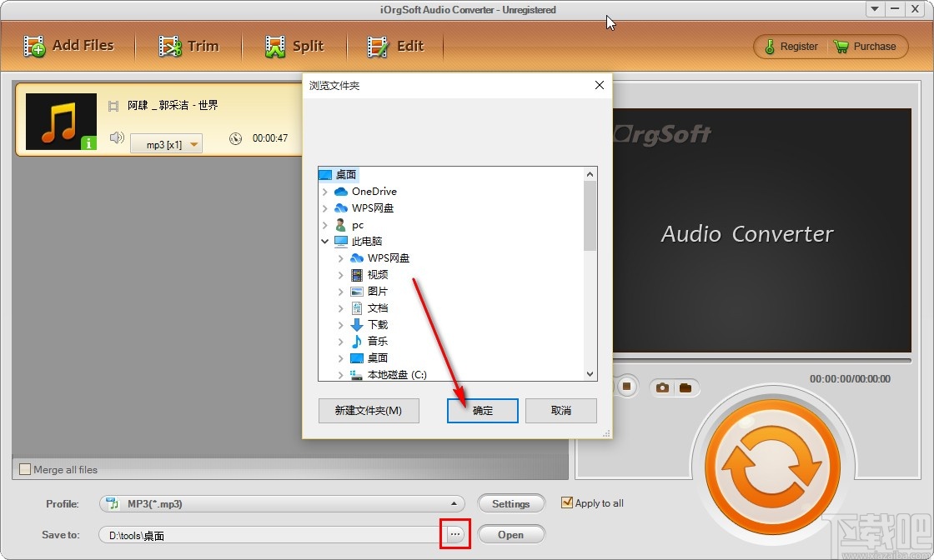Click the camera snapshot icon

point(662,388)
